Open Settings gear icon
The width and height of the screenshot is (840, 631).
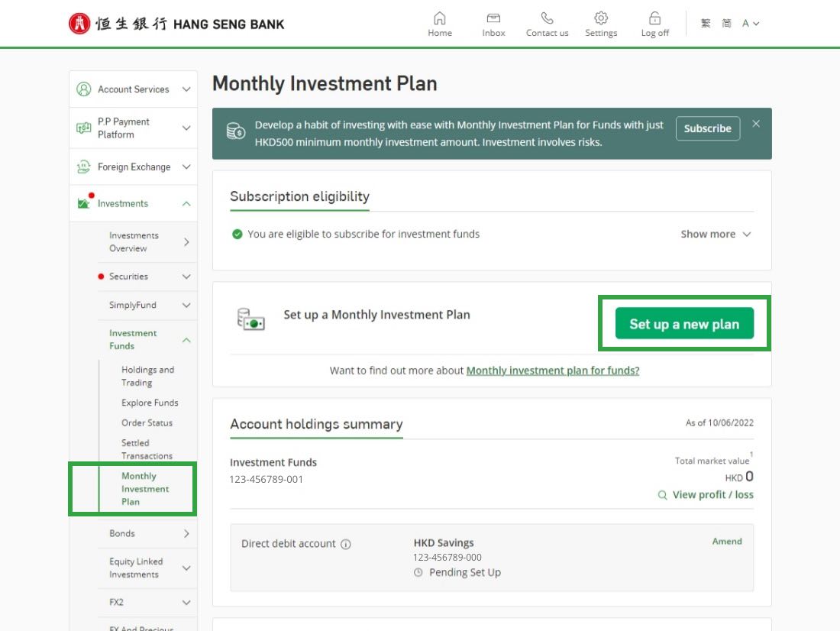(601, 18)
